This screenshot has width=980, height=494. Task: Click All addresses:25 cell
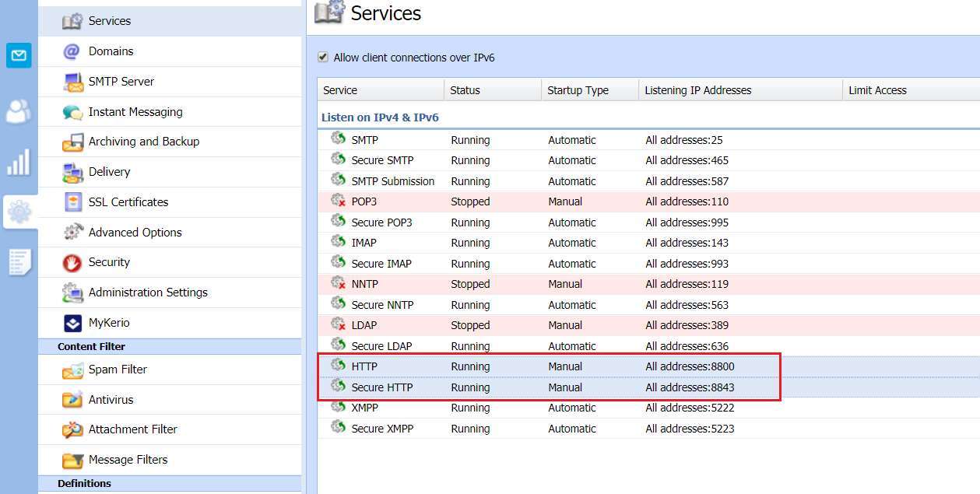point(684,140)
